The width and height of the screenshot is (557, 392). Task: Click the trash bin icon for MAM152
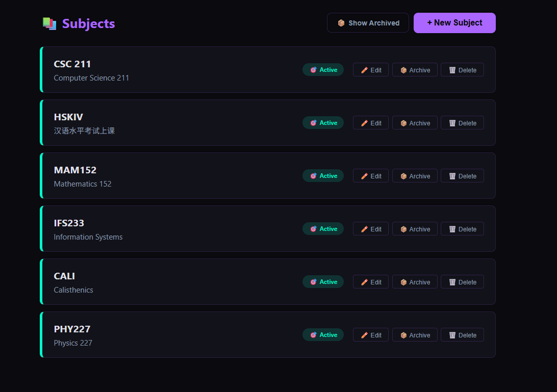pos(452,176)
